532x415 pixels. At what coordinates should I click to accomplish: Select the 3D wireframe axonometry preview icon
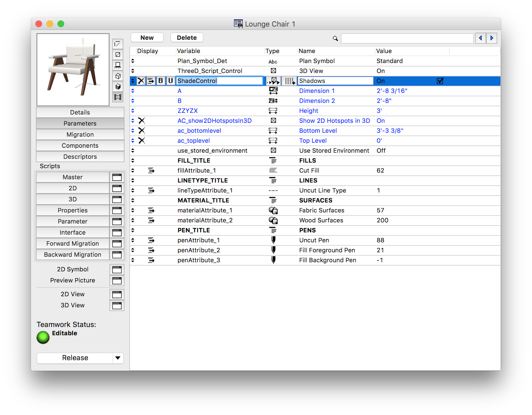(x=118, y=76)
